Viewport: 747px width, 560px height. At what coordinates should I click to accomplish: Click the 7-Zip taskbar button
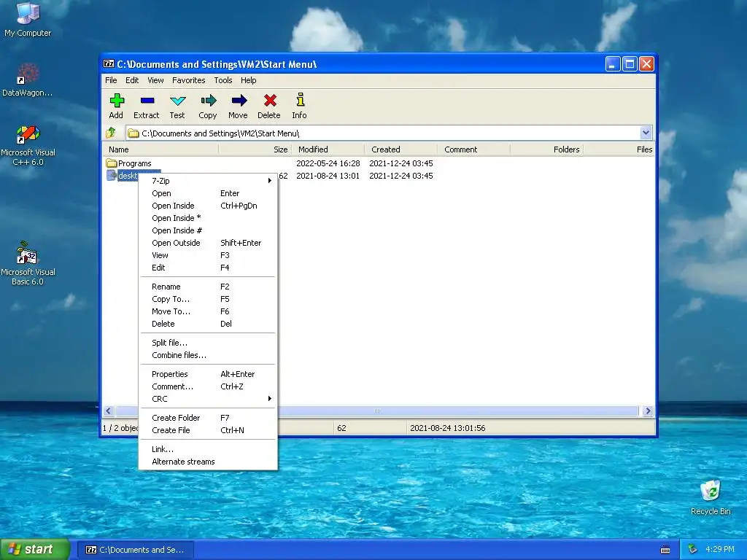tap(135, 550)
